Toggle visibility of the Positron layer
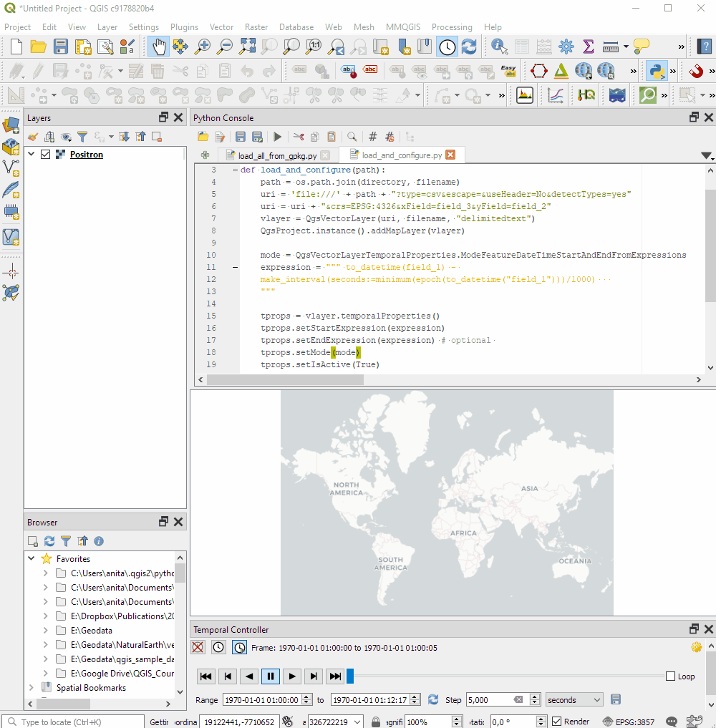Viewport: 716px width, 728px height. coord(46,154)
